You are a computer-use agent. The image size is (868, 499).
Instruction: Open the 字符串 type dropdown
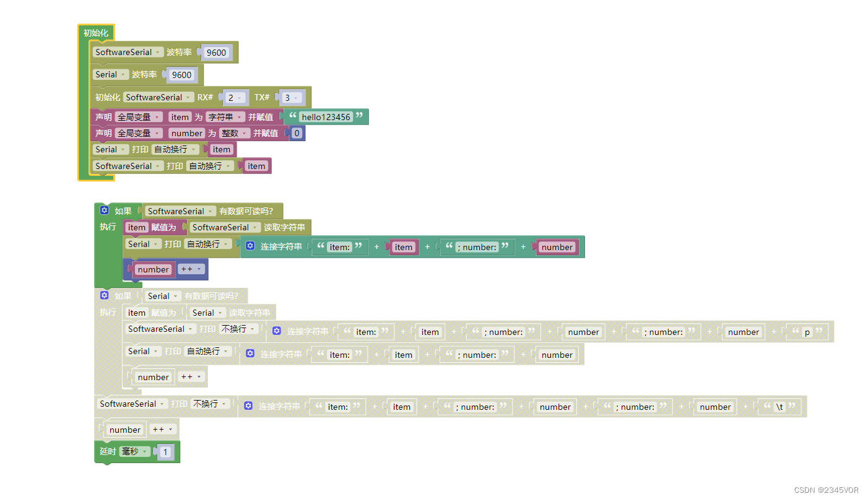225,116
